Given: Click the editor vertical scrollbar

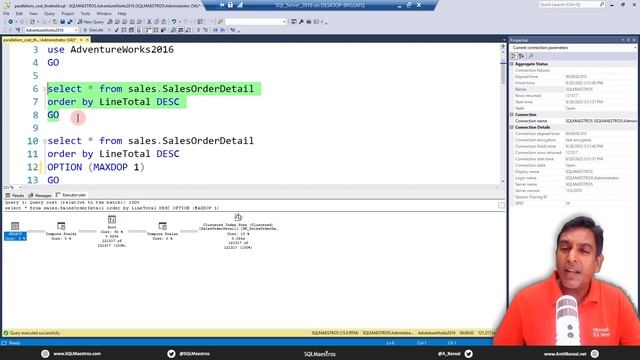Looking at the screenshot, I should (503, 114).
